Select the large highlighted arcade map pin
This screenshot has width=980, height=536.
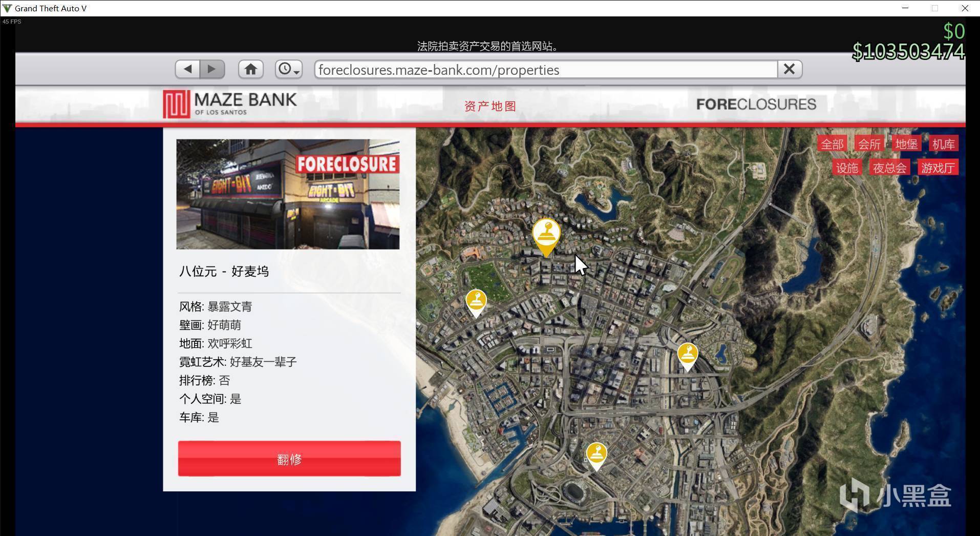(x=546, y=236)
